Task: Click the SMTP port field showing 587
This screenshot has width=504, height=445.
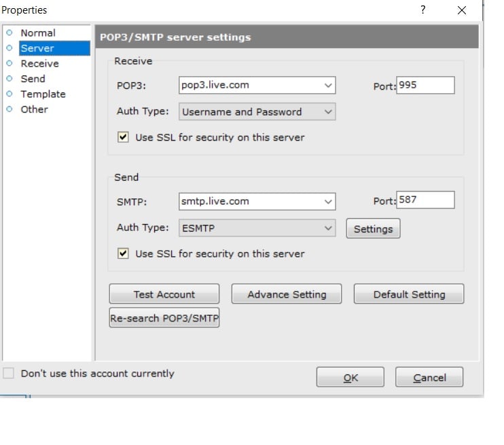Action: [425, 200]
